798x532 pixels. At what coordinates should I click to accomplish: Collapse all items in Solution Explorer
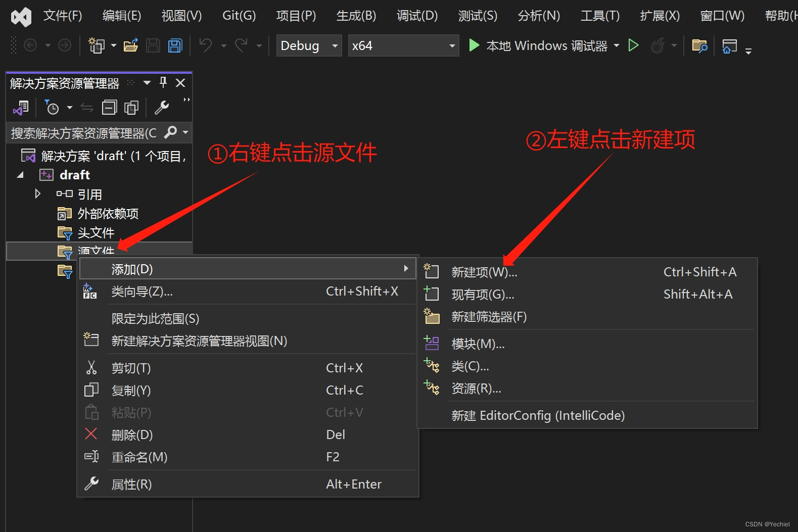(x=109, y=107)
